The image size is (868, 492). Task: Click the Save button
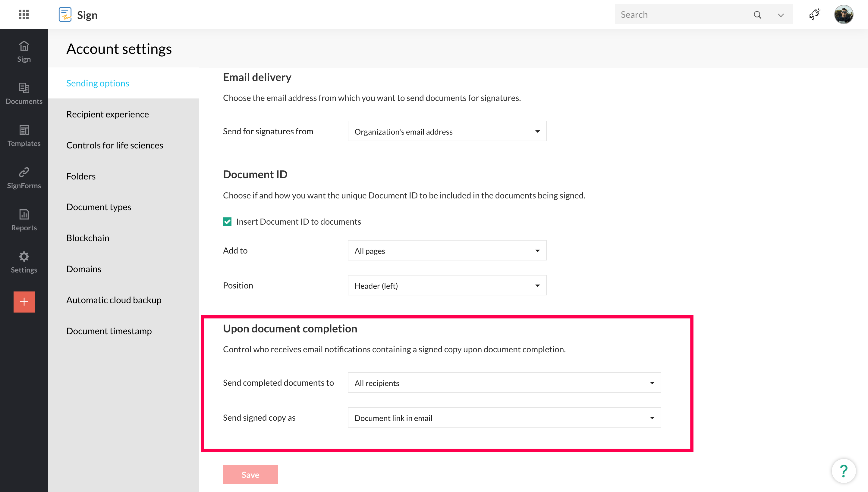(x=250, y=475)
